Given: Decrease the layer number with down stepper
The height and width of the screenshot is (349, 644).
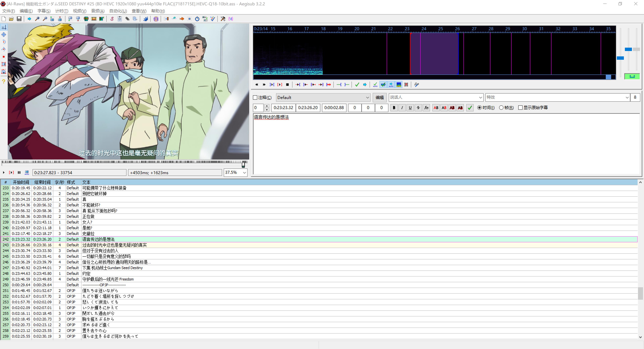Looking at the screenshot, I should click(267, 110).
